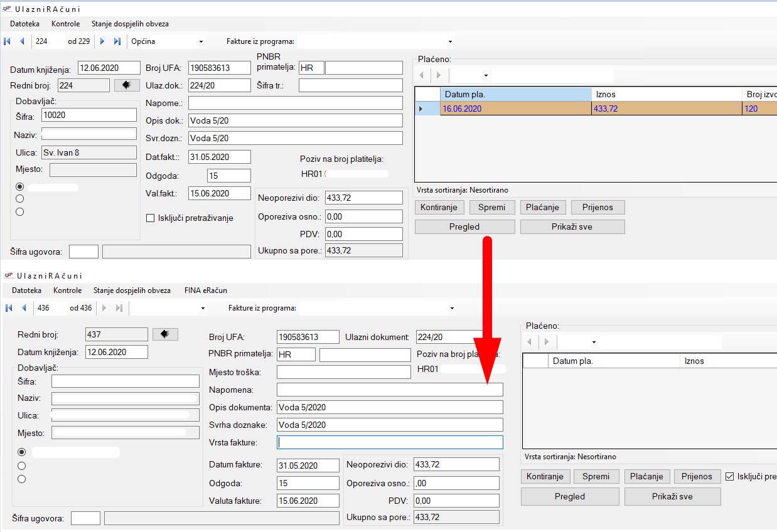This screenshot has height=532, width=777.
Task: Click the arrow icon button beside Redni broj 224
Action: pyautogui.click(x=127, y=85)
